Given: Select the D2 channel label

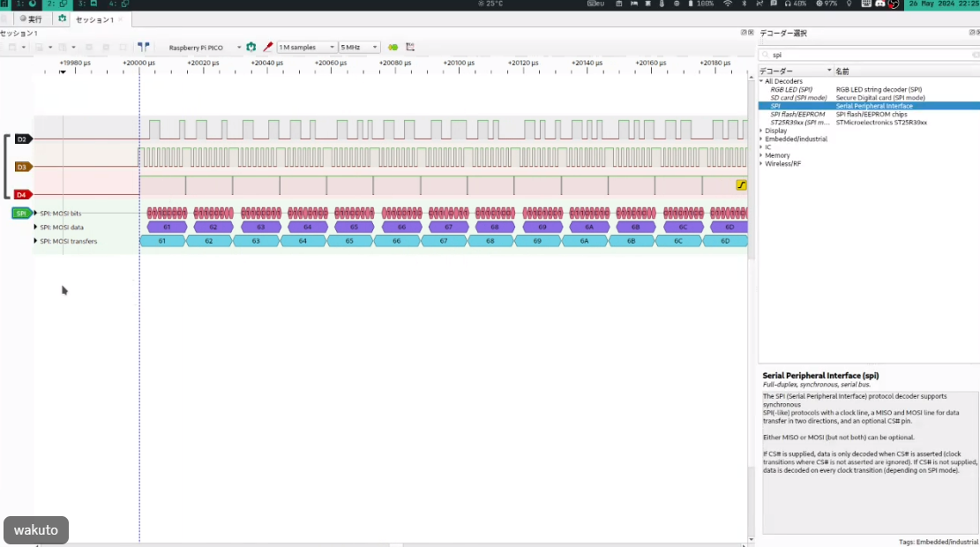Looking at the screenshot, I should click(22, 139).
